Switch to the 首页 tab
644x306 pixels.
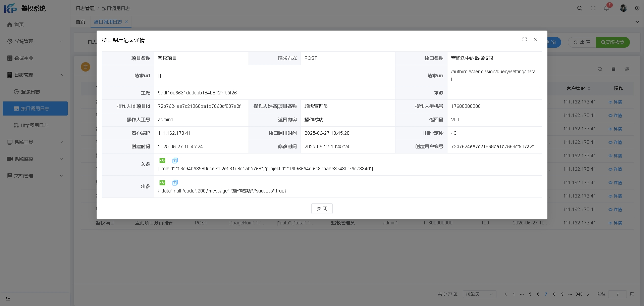coord(80,22)
